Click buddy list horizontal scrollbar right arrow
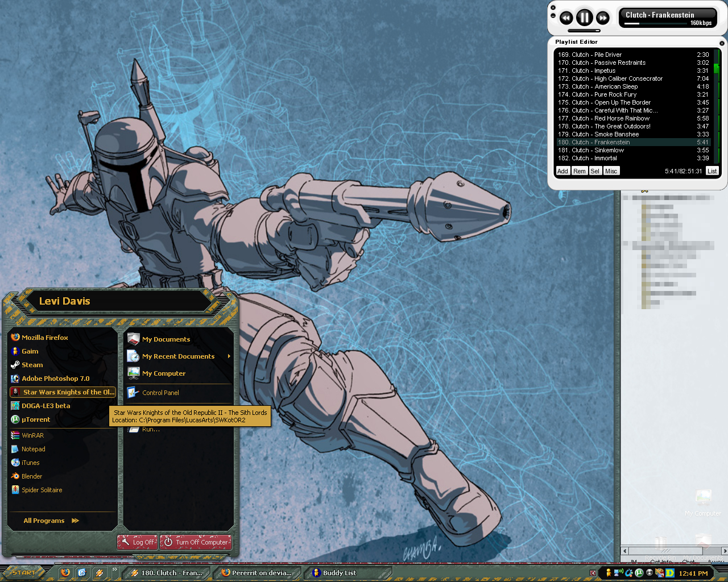This screenshot has height=582, width=728. [724, 551]
